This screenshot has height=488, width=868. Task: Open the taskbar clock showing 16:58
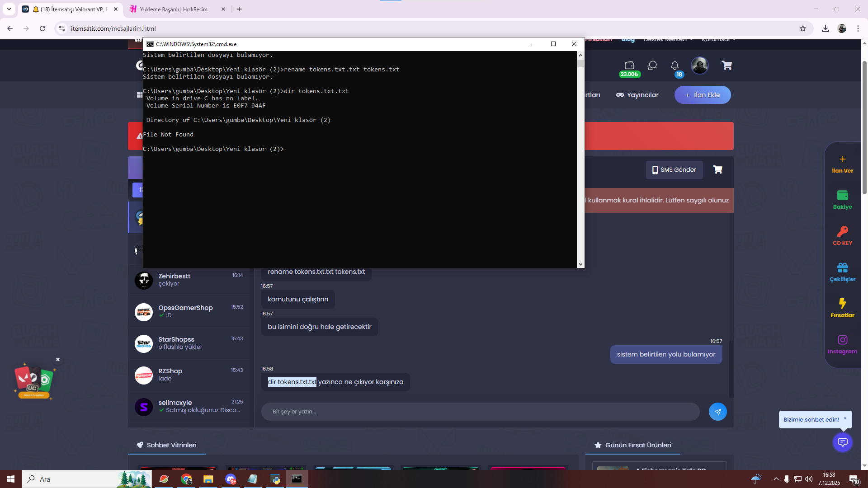tap(829, 479)
